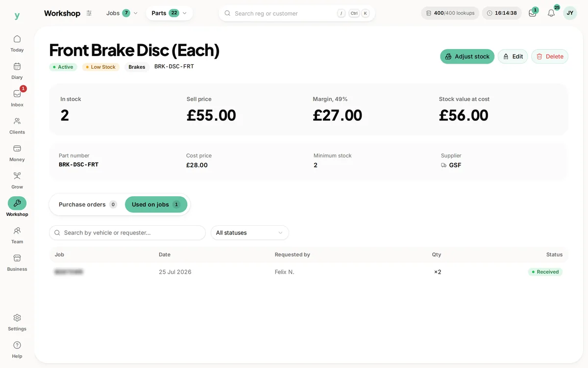This screenshot has width=588, height=368.
Task: Open the All statuses dropdown
Action: pos(250,233)
